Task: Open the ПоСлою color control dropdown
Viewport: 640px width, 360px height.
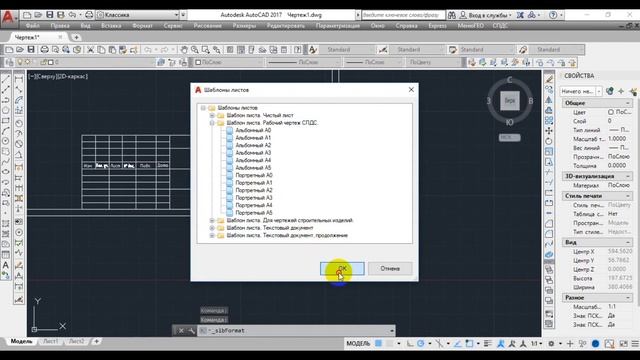Action: click(x=228, y=62)
